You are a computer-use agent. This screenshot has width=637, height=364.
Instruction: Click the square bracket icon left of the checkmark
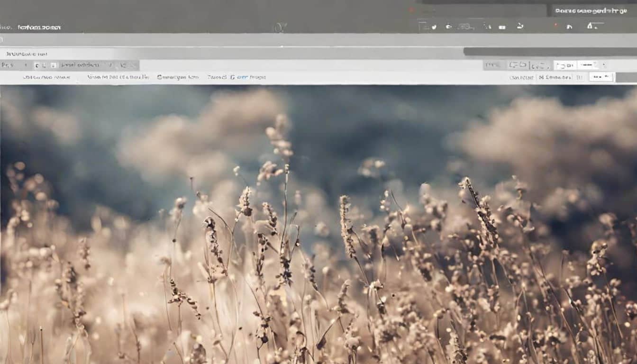tap(422, 27)
